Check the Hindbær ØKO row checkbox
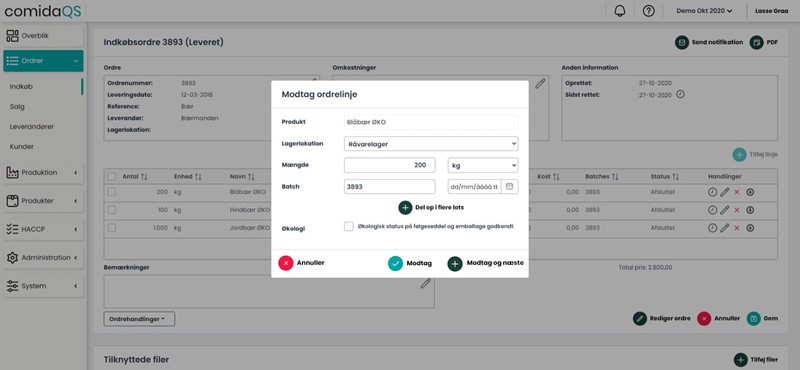 [111, 210]
